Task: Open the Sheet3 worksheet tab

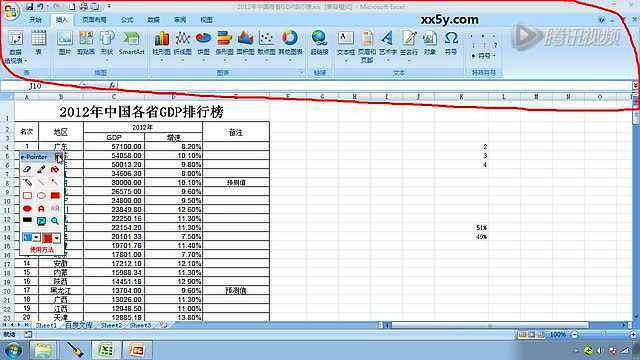Action: pos(140,325)
